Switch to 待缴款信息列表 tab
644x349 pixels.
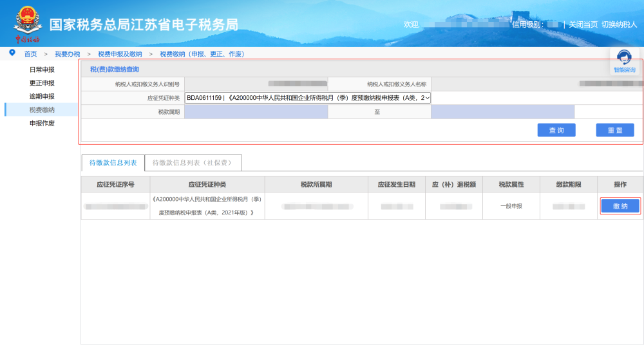113,163
